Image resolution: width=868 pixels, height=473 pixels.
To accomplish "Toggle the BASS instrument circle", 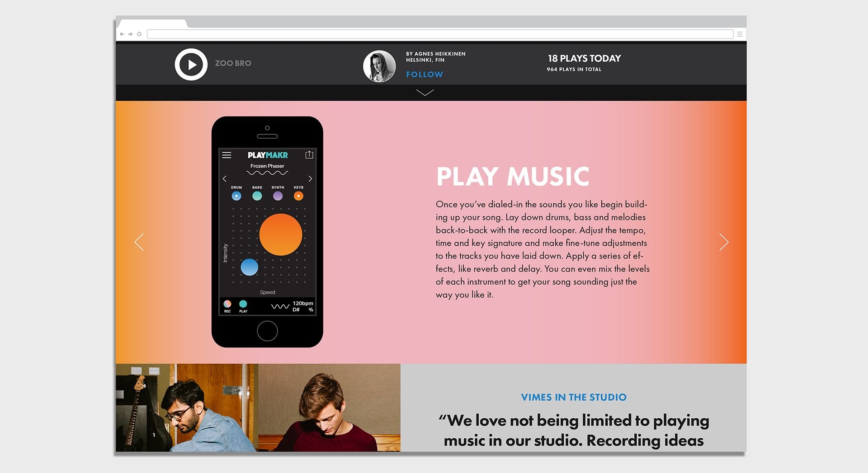I will click(257, 196).
